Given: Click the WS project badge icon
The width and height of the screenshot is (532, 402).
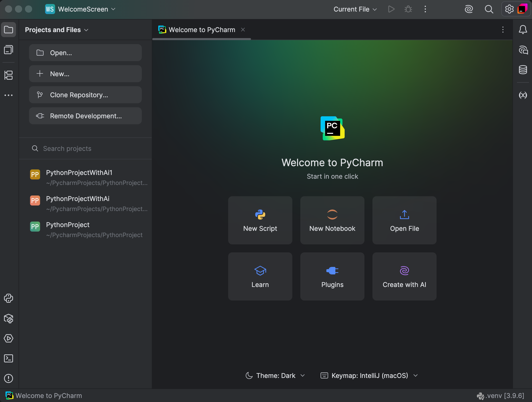Looking at the screenshot, I should point(50,9).
